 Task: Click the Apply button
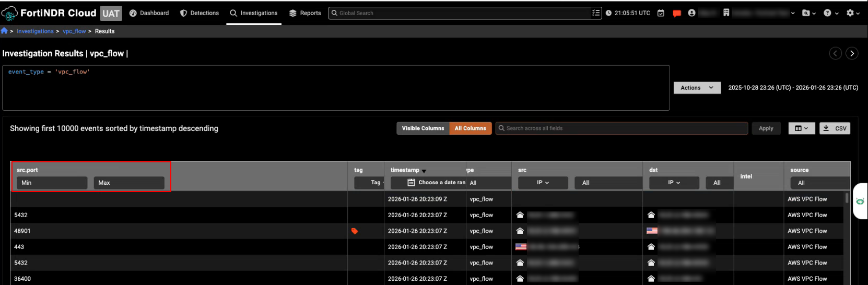tap(766, 128)
